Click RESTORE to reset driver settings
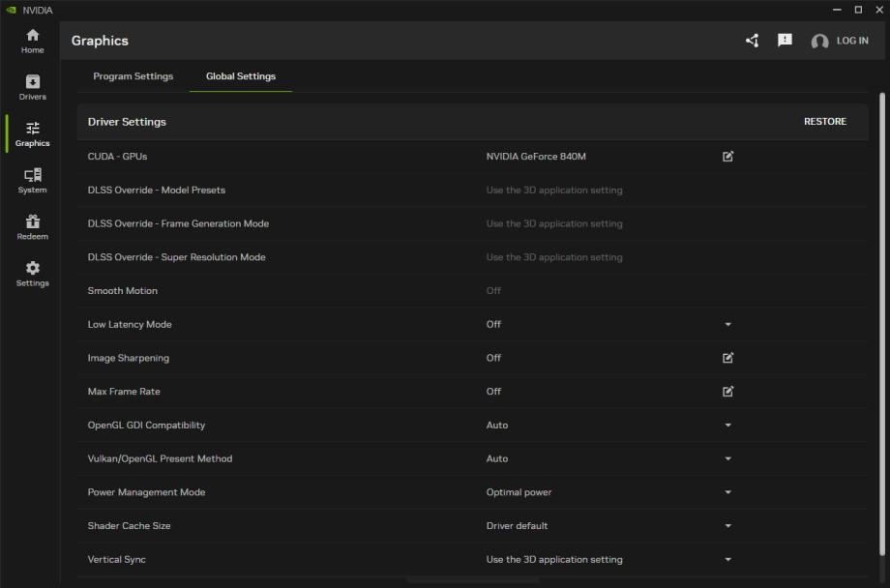This screenshot has height=588, width=890. (x=824, y=122)
